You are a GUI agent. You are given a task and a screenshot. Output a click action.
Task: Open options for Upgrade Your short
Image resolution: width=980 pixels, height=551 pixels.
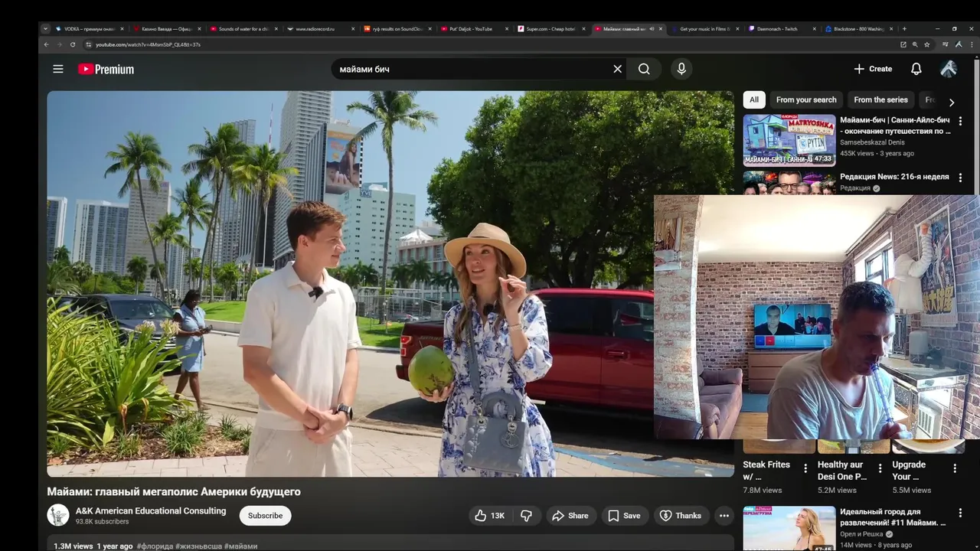pos(955,468)
